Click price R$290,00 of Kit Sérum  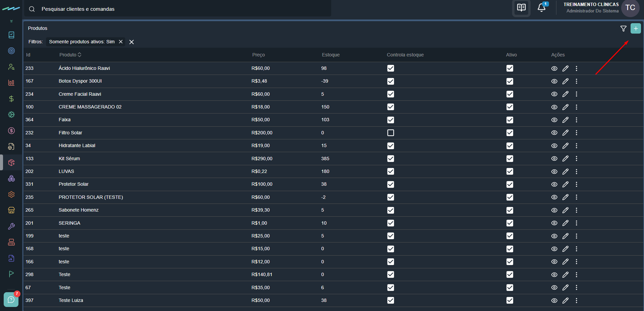(262, 159)
